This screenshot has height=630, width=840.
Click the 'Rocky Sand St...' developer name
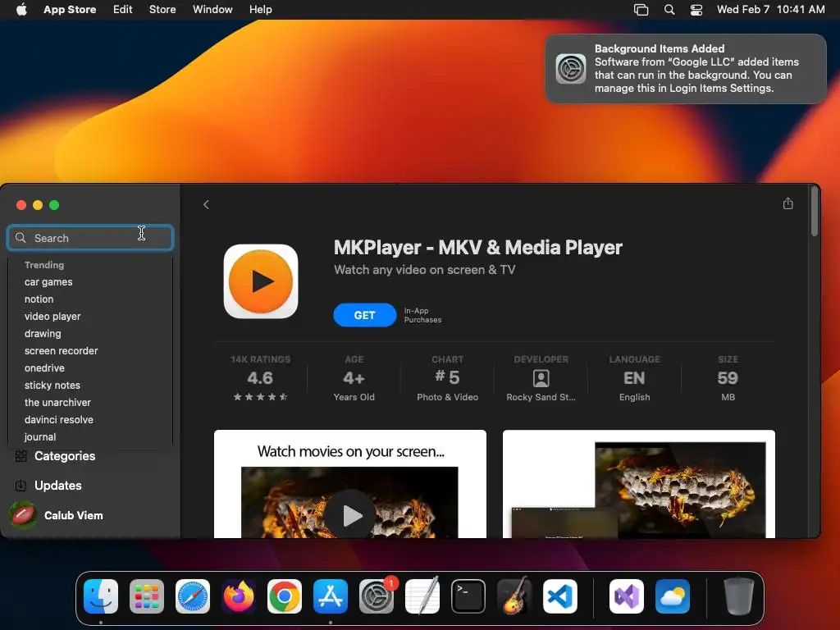[541, 397]
